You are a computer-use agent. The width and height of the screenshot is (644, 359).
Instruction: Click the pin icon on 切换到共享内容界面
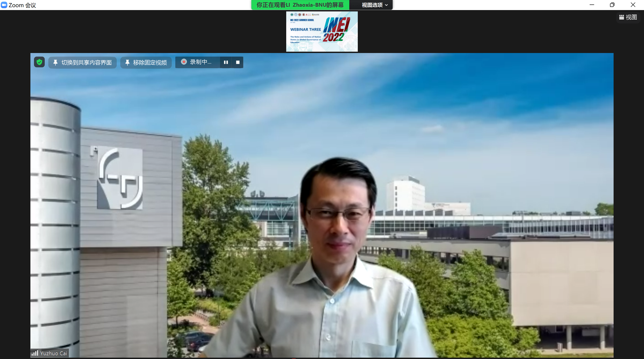55,62
